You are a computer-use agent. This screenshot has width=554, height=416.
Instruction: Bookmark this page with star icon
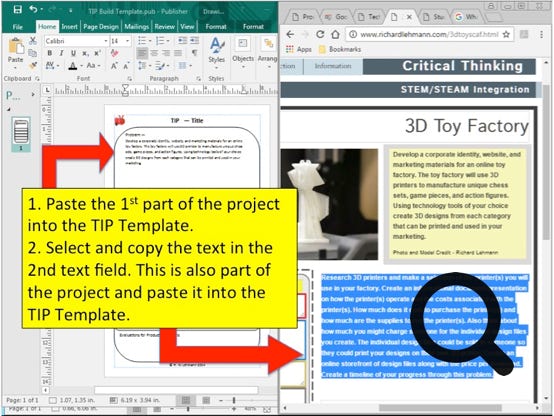pos(506,34)
